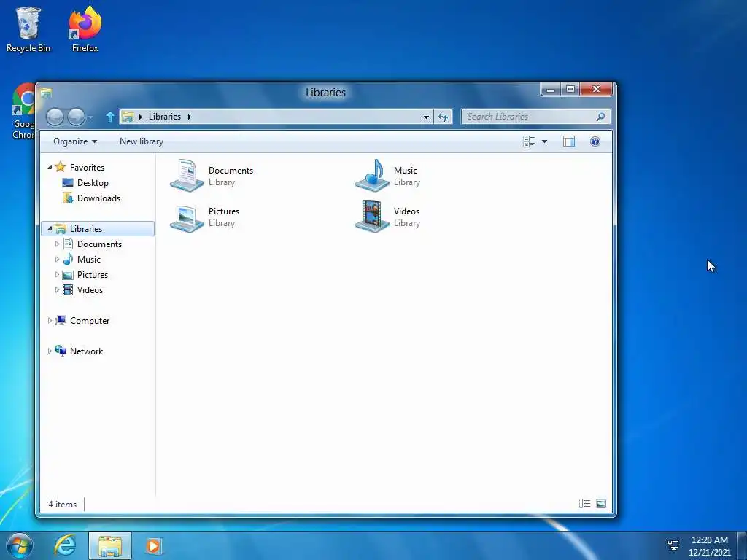This screenshot has width=747, height=560.
Task: Click the search magnifier icon
Action: 601,117
